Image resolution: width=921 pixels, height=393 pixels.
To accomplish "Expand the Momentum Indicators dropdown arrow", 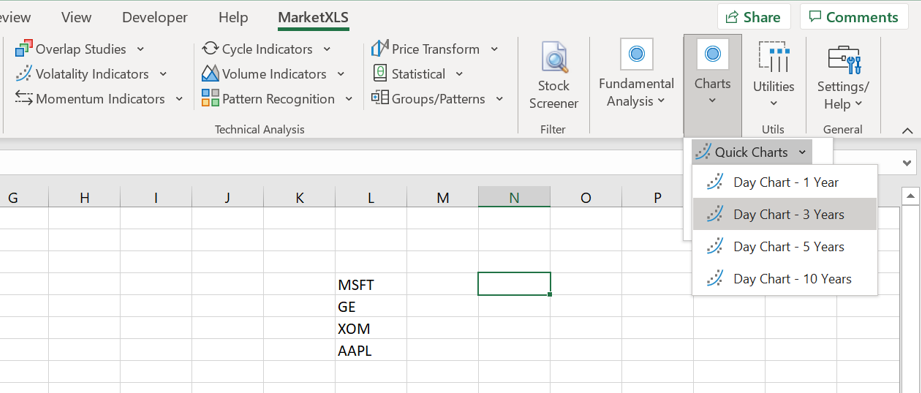I will [179, 99].
